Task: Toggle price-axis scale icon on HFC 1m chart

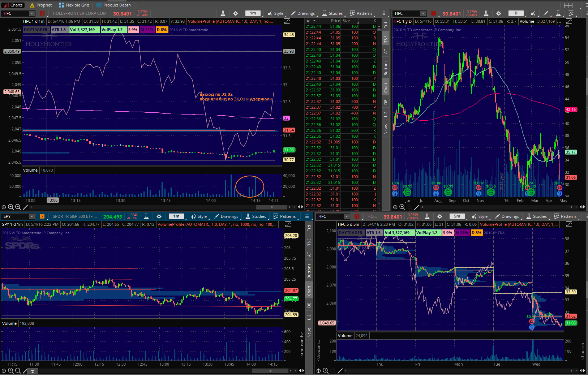Action: tap(287, 21)
